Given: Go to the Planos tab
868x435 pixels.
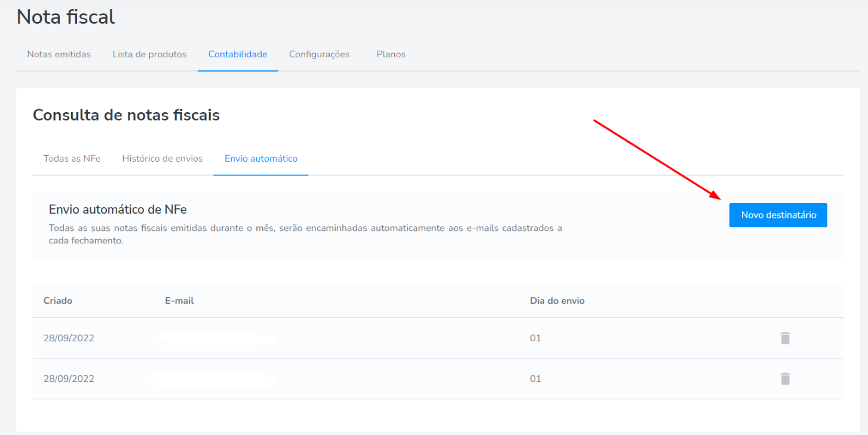Looking at the screenshot, I should point(391,54).
